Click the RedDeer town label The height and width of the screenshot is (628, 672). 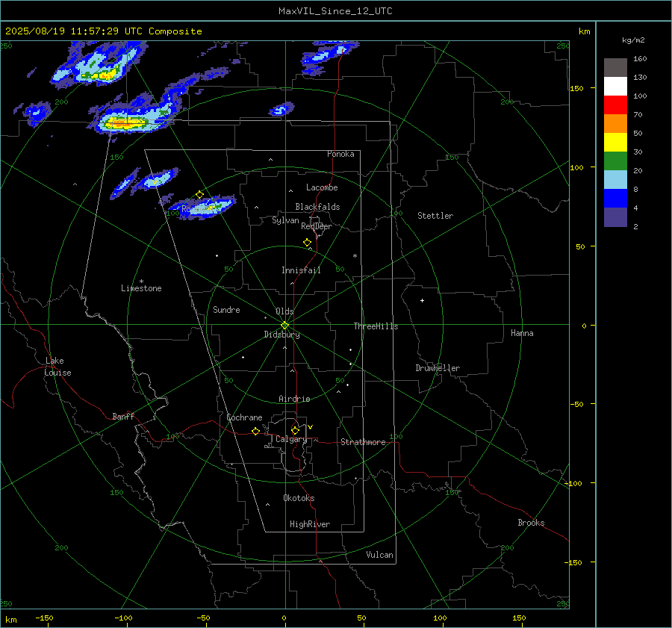click(x=317, y=226)
